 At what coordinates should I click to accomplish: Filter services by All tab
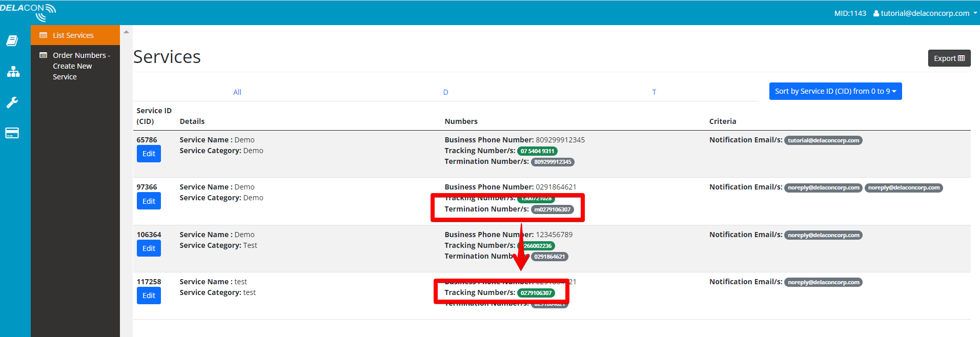click(x=237, y=92)
